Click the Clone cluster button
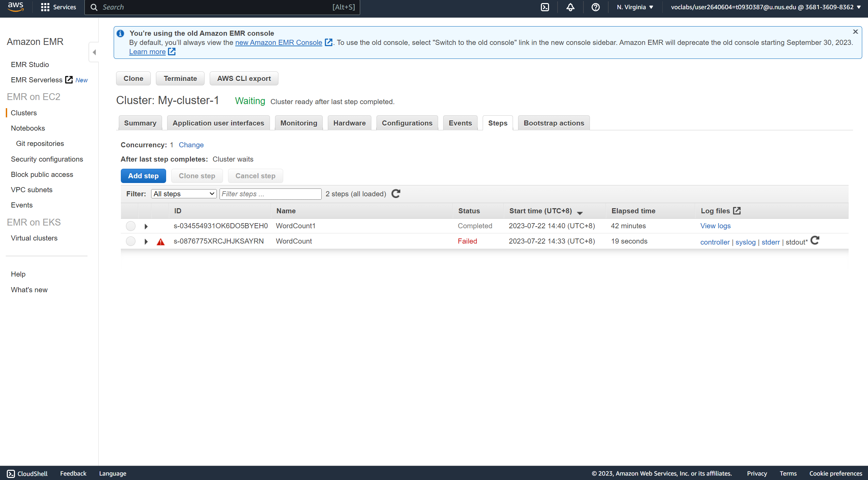 click(x=133, y=79)
